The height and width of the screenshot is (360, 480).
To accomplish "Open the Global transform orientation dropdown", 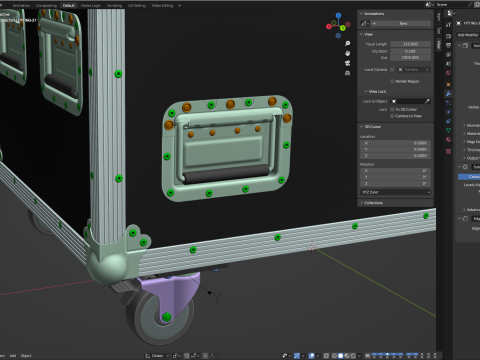I will tap(157, 356).
